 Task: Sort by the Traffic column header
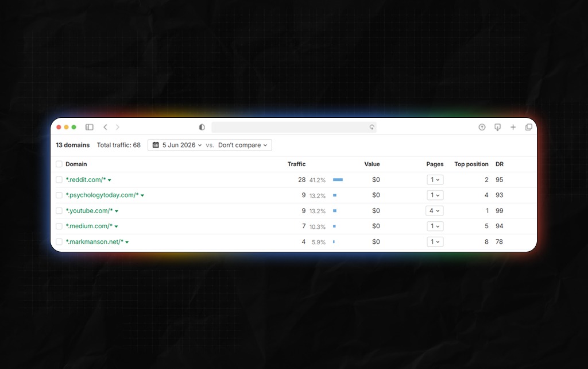click(296, 164)
